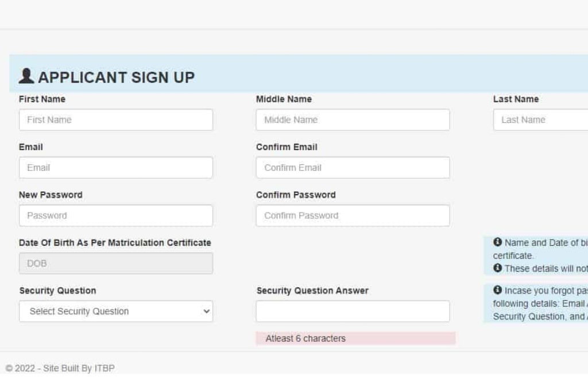Click the Site Built By ITBP footer text
588x386 pixels.
tap(60, 368)
